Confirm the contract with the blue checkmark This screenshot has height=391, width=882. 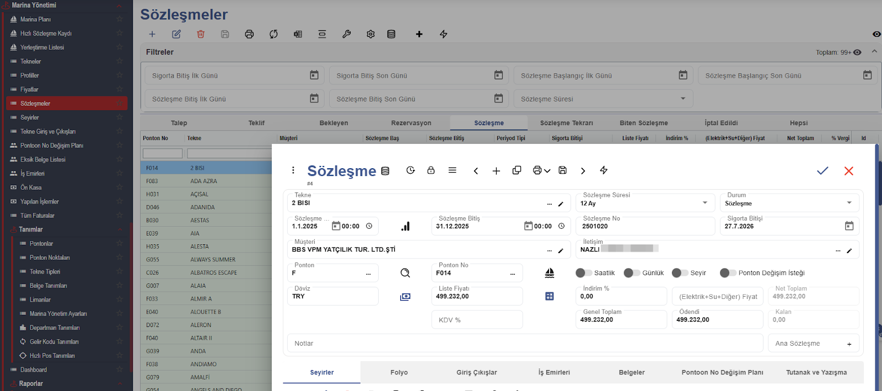click(x=822, y=170)
